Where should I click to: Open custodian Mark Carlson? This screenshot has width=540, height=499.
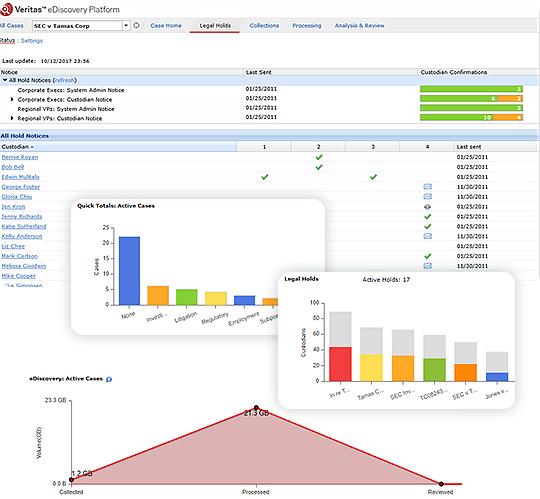pyautogui.click(x=20, y=256)
